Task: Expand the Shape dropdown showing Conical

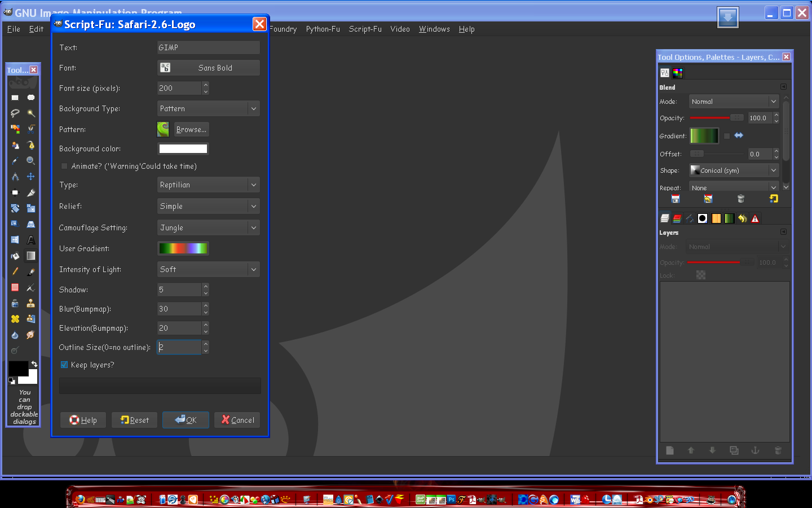Action: pyautogui.click(x=734, y=170)
